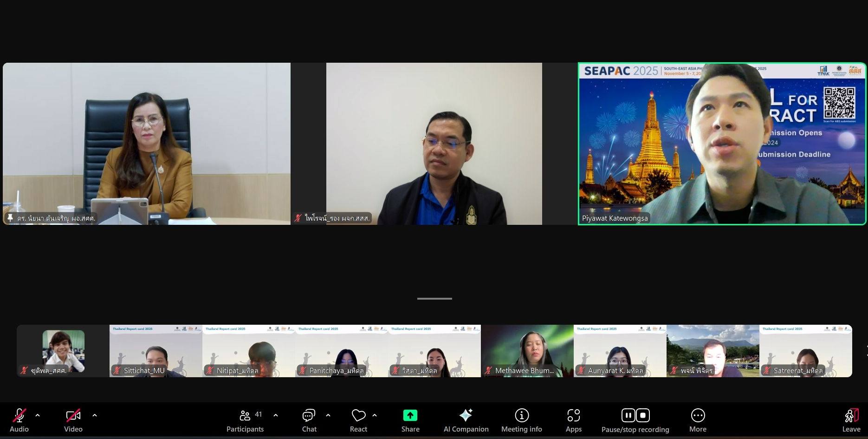
Task: Leave the meeting
Action: [851, 420]
